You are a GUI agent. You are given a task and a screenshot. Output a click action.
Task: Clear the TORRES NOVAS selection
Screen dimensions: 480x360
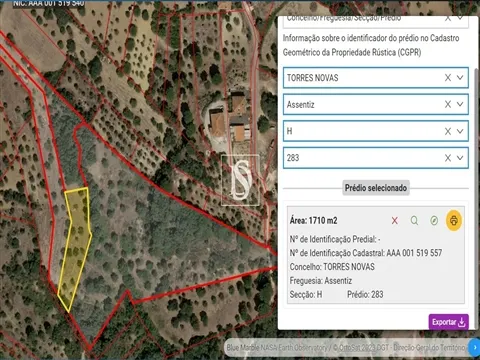pos(448,78)
